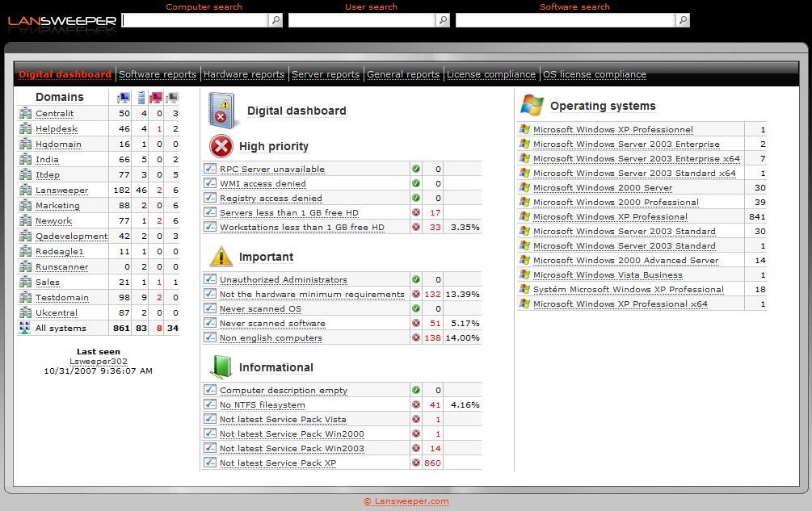
Task: Click the Digital dashboard notebook icon
Action: [222, 110]
